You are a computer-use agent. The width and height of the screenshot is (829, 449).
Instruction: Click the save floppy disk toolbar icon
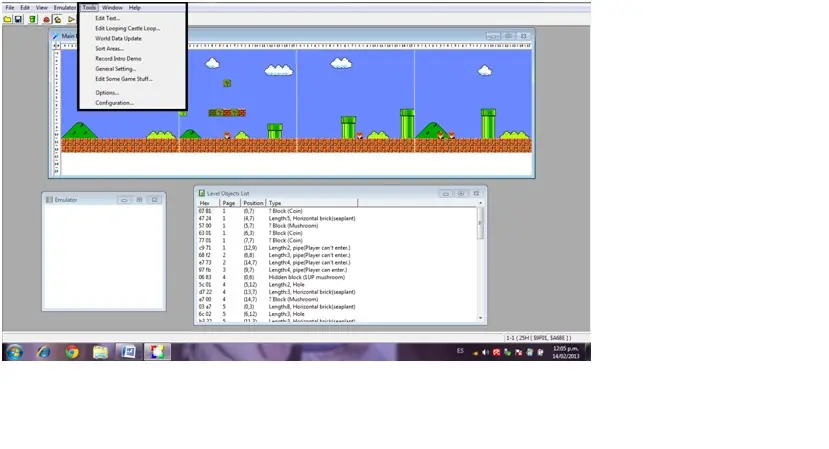(18, 20)
